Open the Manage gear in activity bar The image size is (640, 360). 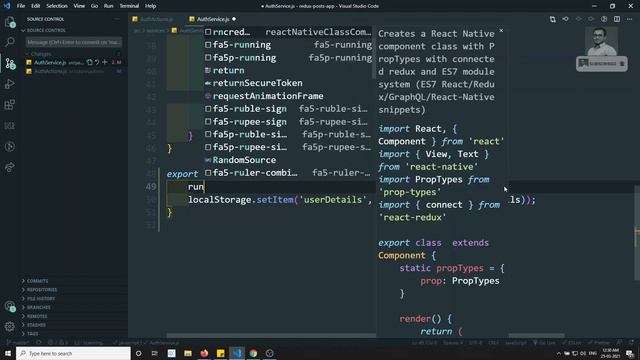10,326
